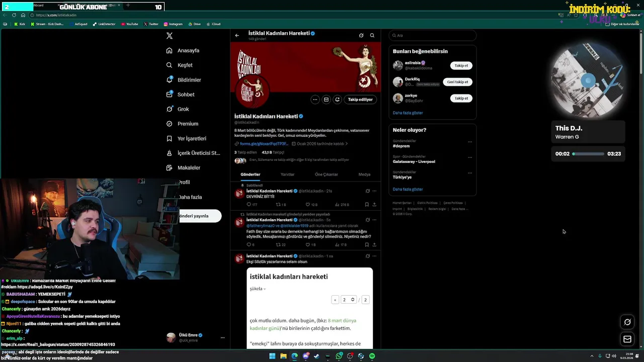Follow aslırabia with Takip et

tap(461, 66)
